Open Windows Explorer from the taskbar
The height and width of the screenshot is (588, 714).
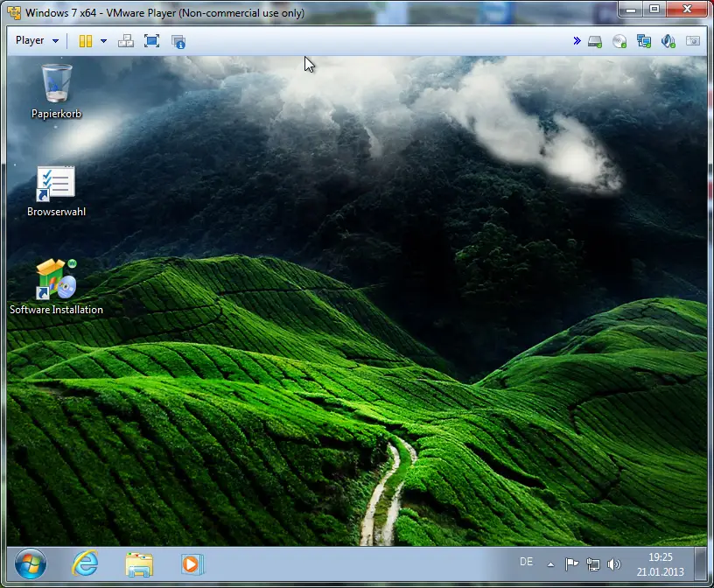[x=139, y=564]
